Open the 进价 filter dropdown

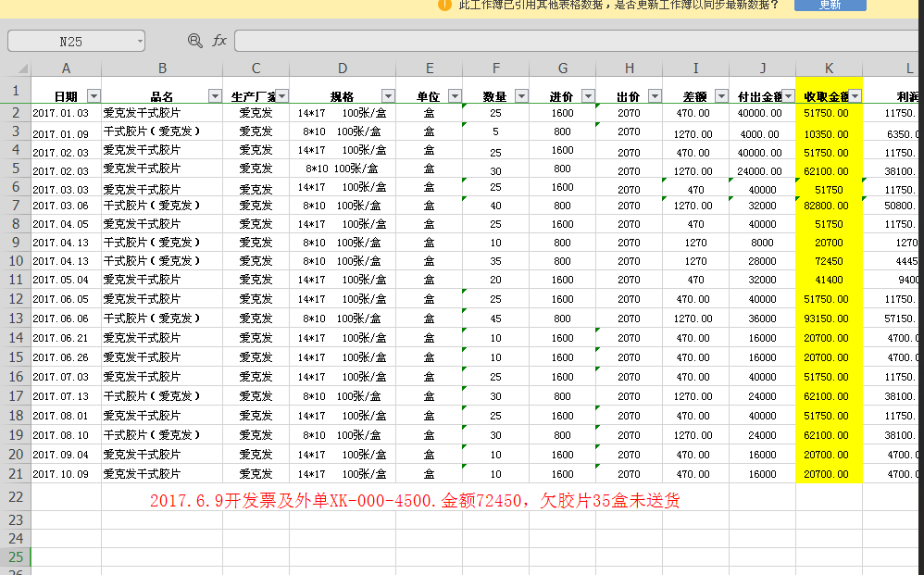(588, 96)
